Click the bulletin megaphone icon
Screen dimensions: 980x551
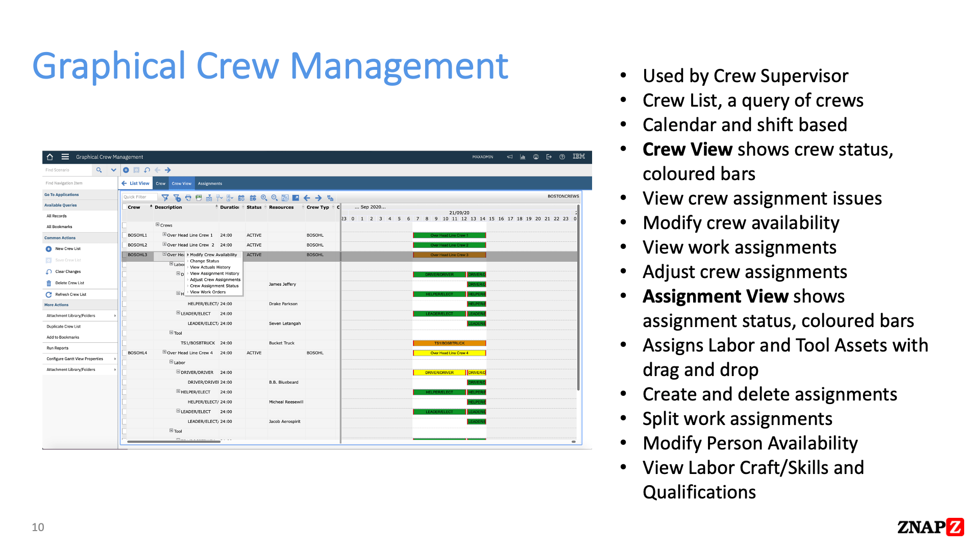point(509,157)
